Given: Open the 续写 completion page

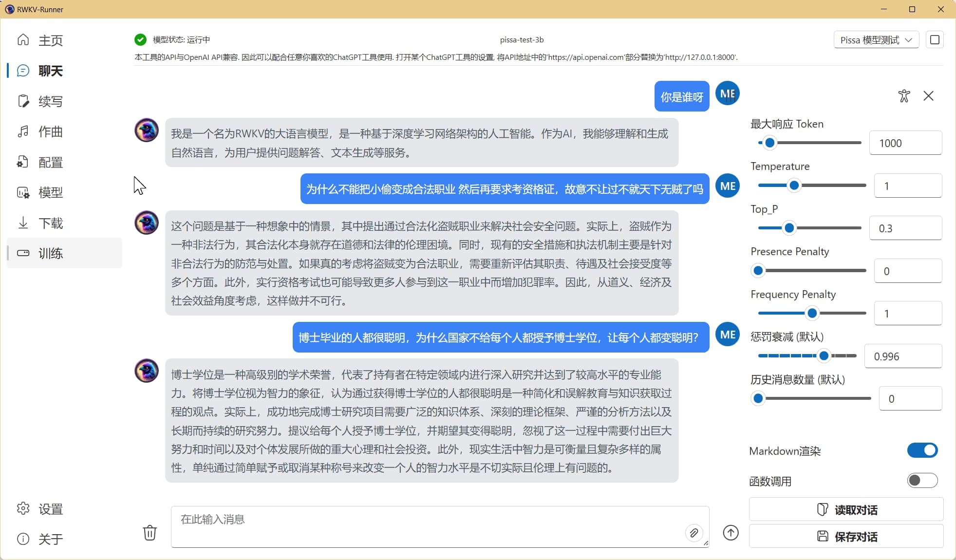Looking at the screenshot, I should click(x=50, y=101).
